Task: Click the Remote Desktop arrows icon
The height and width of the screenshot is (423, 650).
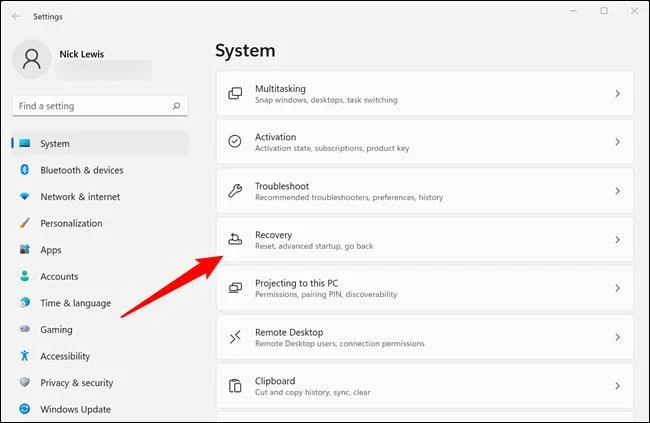Action: coord(235,337)
